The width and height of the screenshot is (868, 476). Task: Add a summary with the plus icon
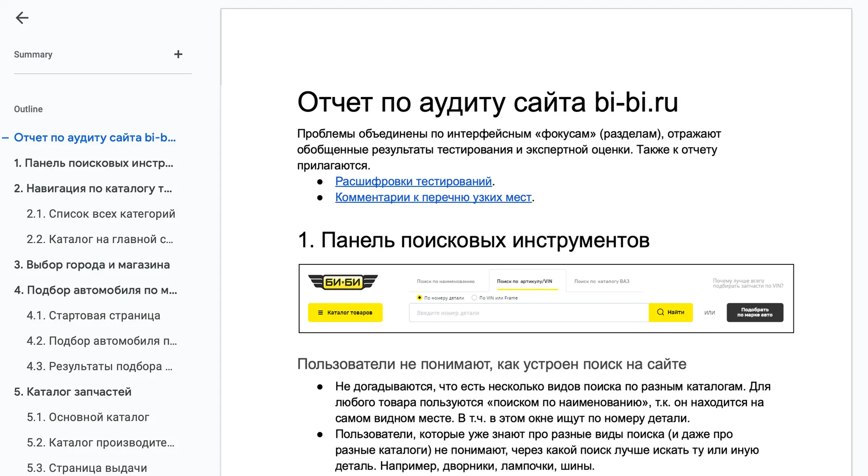pyautogui.click(x=178, y=54)
